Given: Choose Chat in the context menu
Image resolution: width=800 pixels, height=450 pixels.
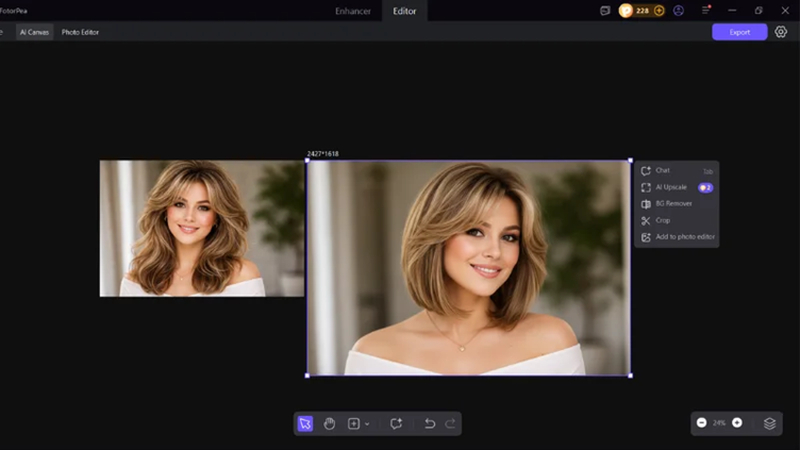Looking at the screenshot, I should click(x=677, y=170).
